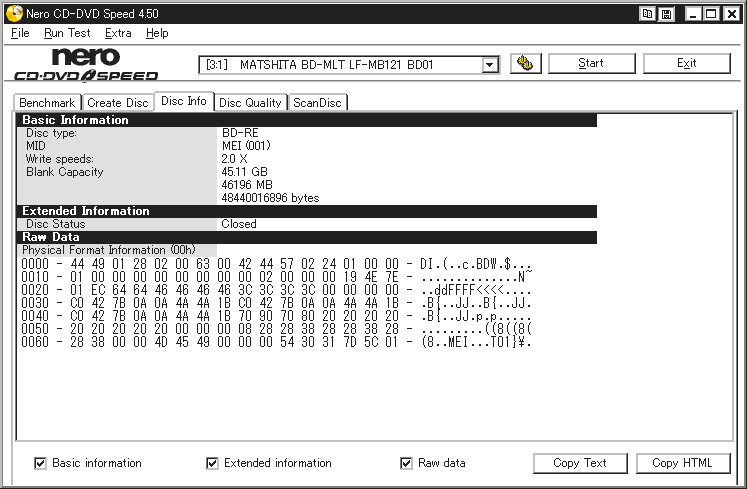
Task: Select the Disc Info tab
Action: (184, 101)
